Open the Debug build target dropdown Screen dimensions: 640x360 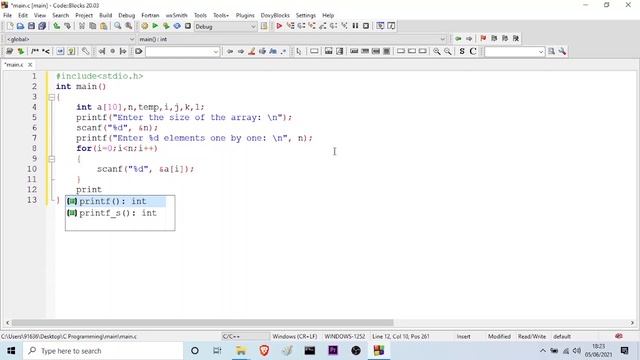(x=253, y=27)
